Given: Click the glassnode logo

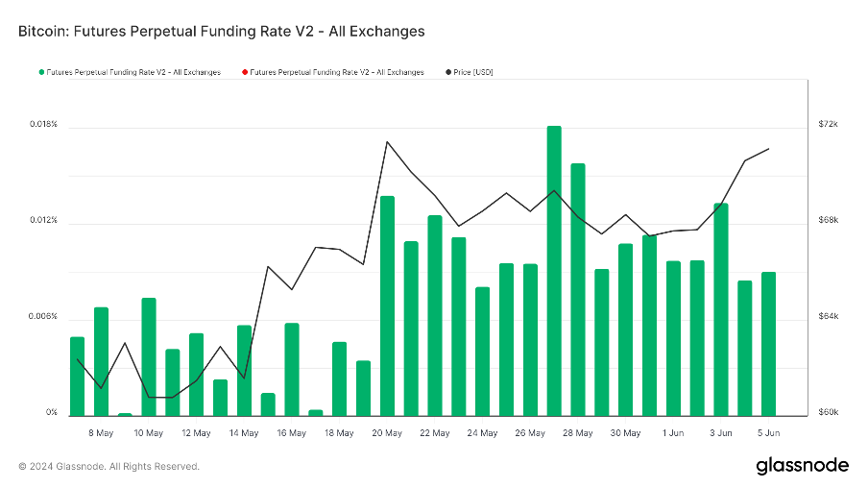Looking at the screenshot, I should click(x=802, y=466).
